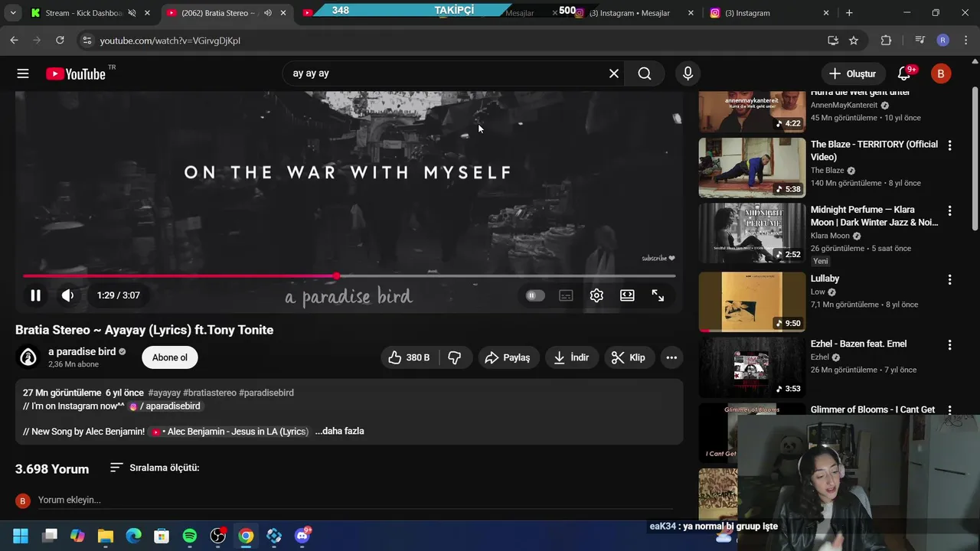This screenshot has height=551, width=980.
Task: Click the Oluştur create button
Action: point(853,73)
